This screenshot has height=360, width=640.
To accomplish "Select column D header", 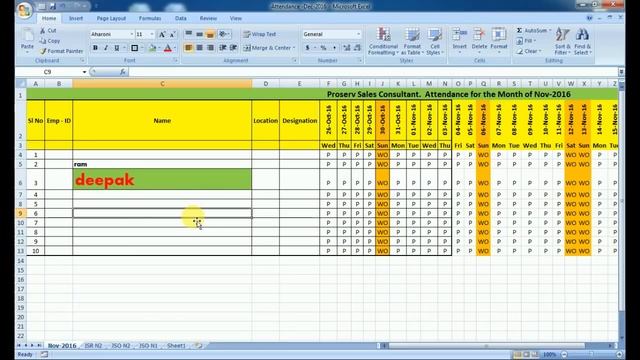I will click(x=266, y=83).
